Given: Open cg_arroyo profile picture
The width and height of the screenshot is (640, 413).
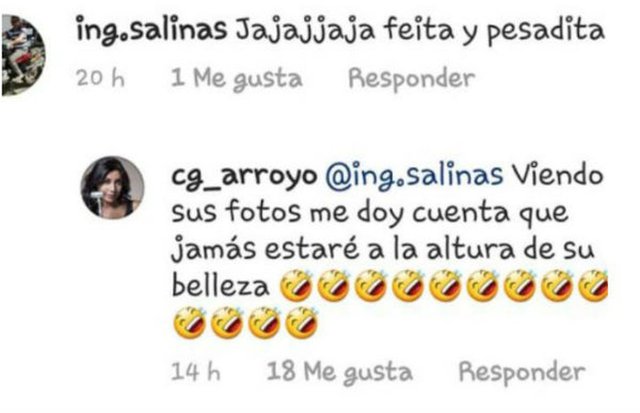Looking at the screenshot, I should click(x=113, y=188).
